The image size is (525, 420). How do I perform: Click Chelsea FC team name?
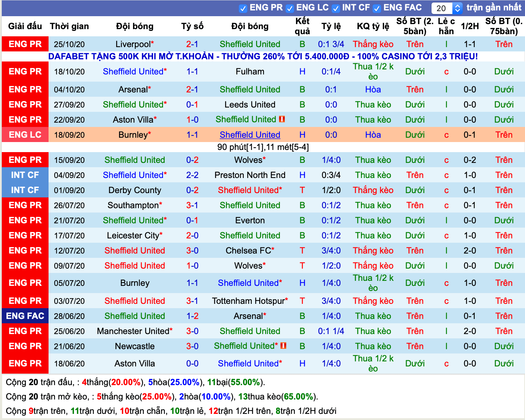(248, 251)
